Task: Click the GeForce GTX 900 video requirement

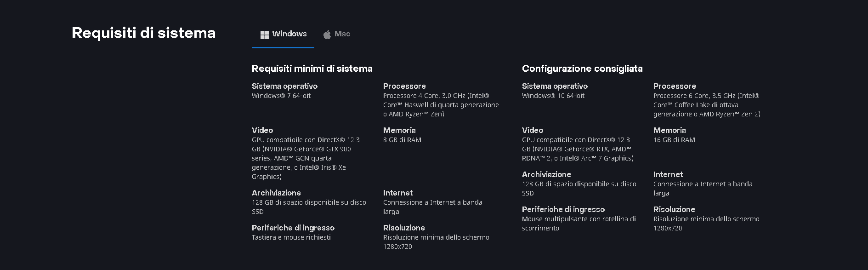Action: (x=306, y=158)
